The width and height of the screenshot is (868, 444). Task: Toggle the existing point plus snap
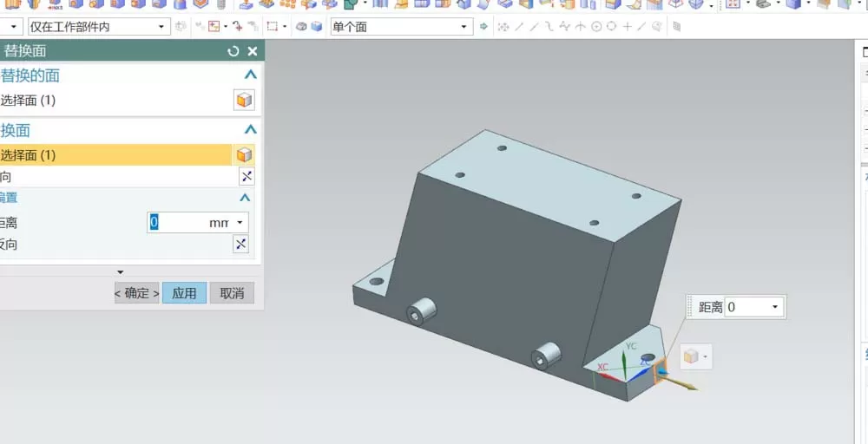pyautogui.click(x=627, y=27)
